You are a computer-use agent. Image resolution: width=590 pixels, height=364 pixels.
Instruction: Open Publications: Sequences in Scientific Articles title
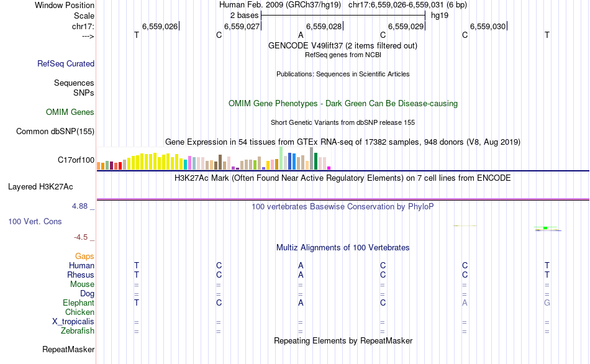(343, 74)
